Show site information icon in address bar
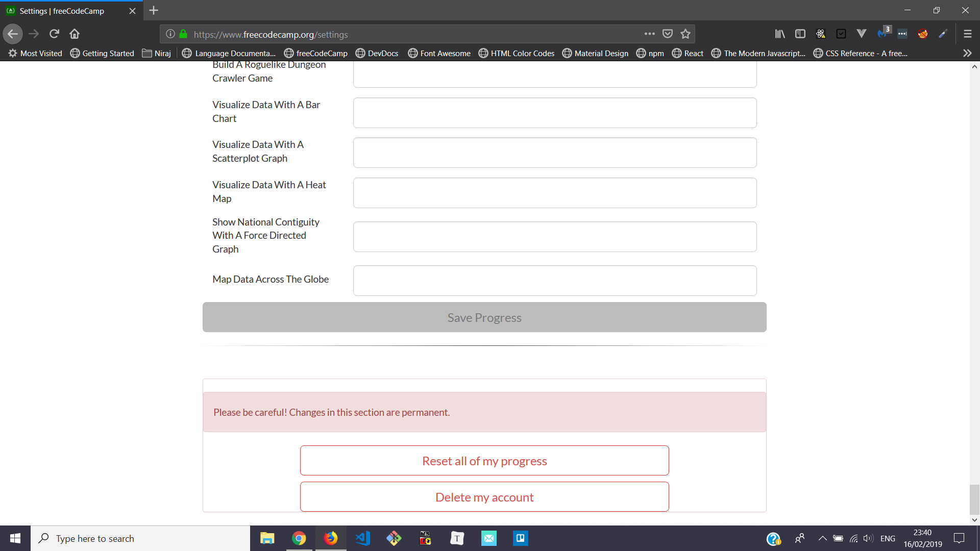This screenshot has height=551, width=980. pyautogui.click(x=170, y=34)
